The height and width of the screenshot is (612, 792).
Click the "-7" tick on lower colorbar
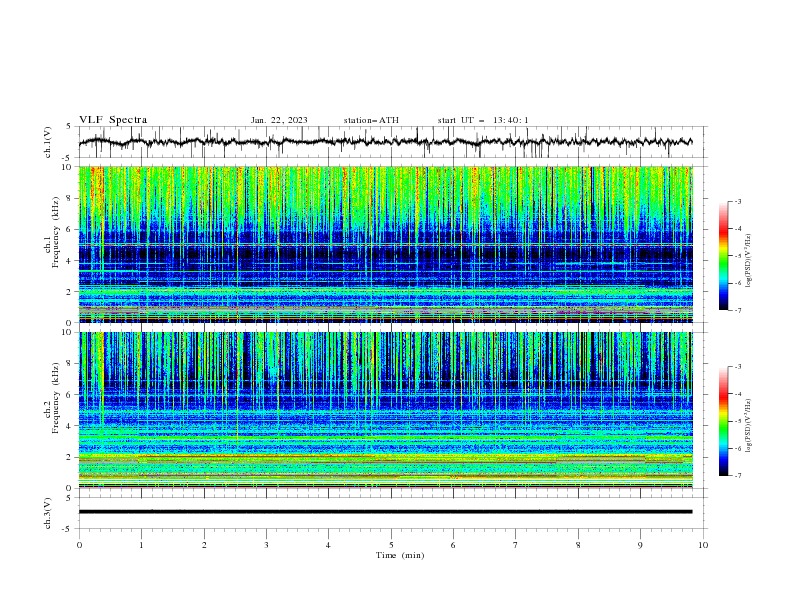click(737, 476)
